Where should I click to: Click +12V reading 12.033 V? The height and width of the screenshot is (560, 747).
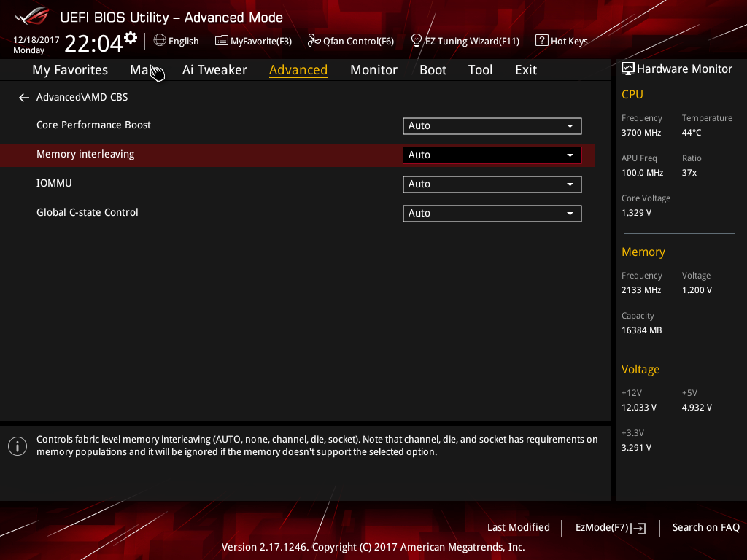pos(639,408)
